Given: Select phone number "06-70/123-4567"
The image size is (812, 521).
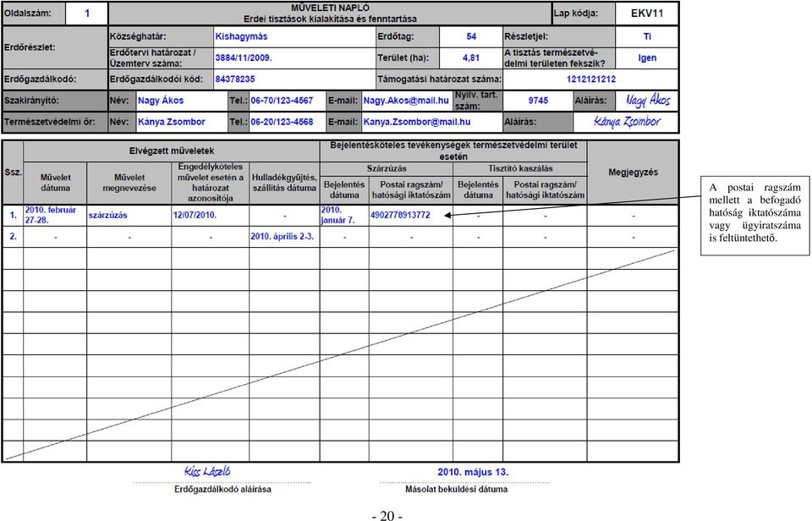Looking at the screenshot, I should point(282,101).
